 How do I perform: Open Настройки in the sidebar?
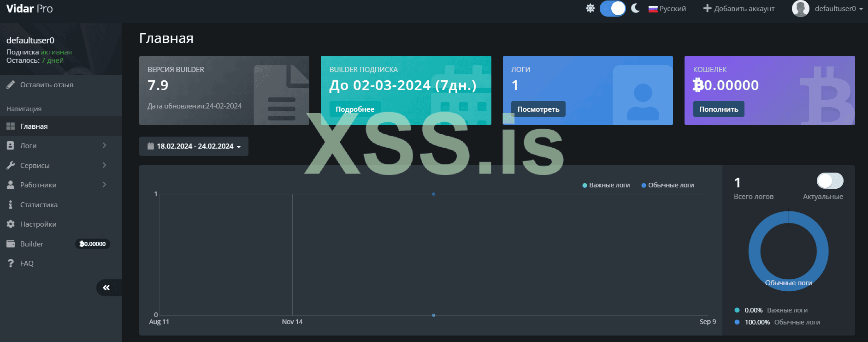61,224
